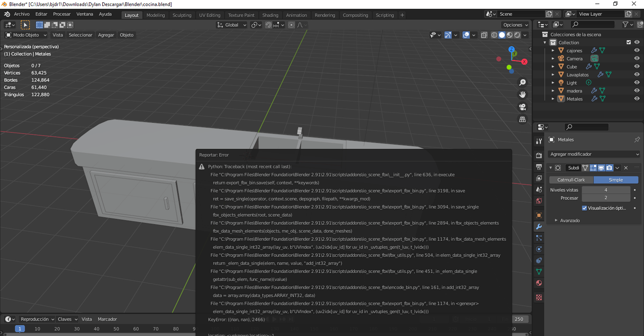This screenshot has width=644, height=336.
Task: Hide the Metales object with eye icon
Action: click(637, 99)
